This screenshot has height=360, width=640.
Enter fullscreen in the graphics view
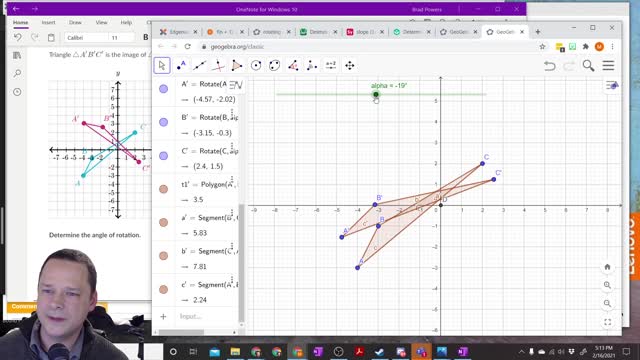pyautogui.click(x=607, y=322)
